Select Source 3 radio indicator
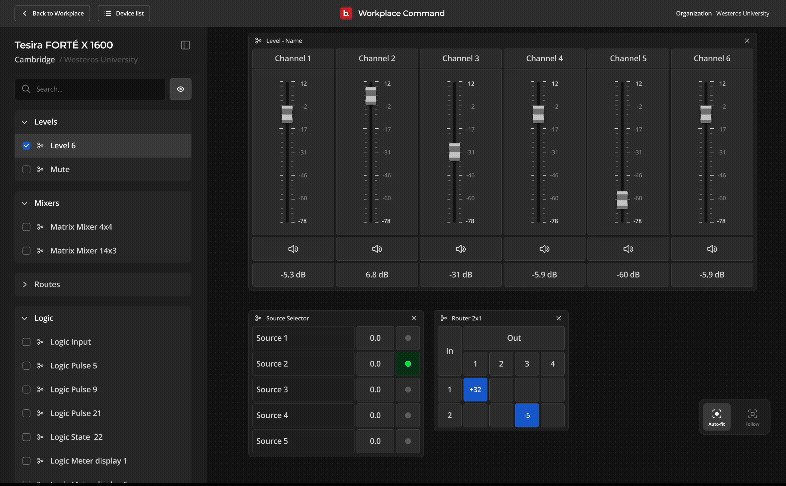 408,389
